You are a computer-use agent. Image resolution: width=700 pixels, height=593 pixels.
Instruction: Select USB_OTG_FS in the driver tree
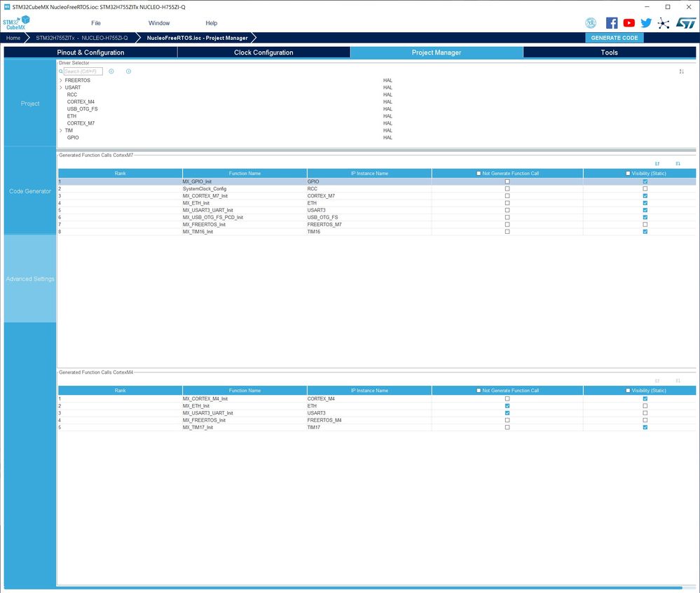[x=82, y=109]
